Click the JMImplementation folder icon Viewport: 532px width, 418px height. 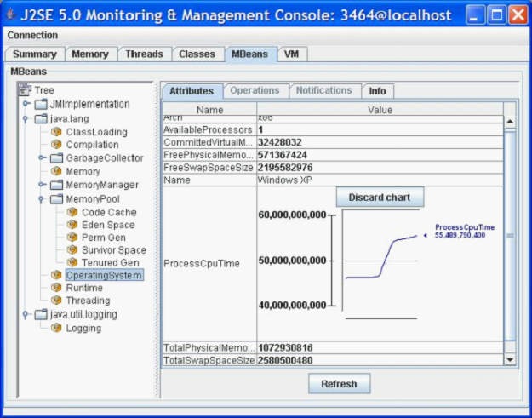pos(40,104)
